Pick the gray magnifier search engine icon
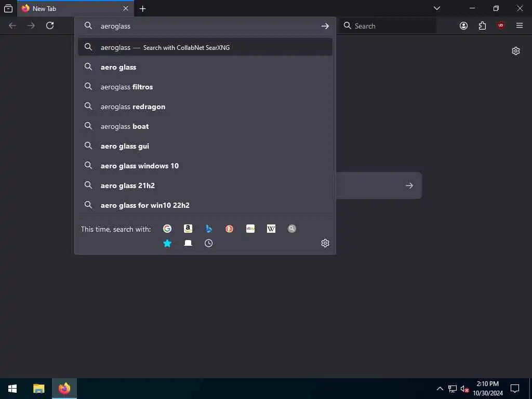The height and width of the screenshot is (399, 532). pos(292,229)
